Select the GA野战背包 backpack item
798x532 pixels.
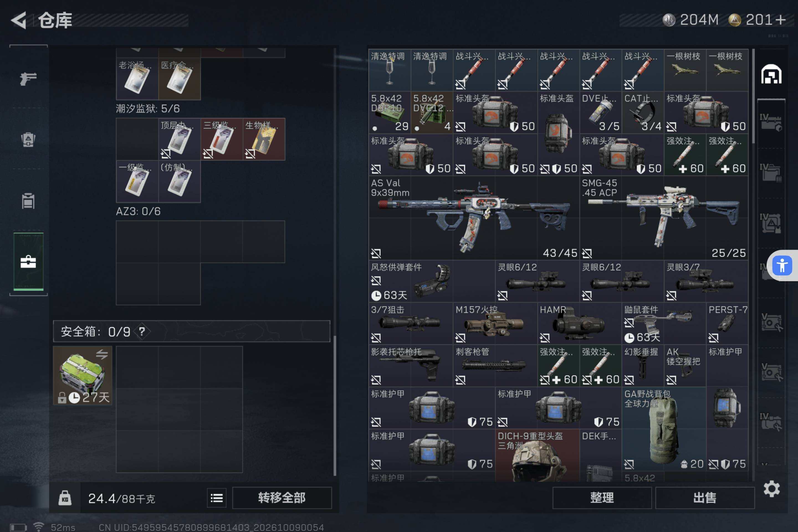point(664,429)
